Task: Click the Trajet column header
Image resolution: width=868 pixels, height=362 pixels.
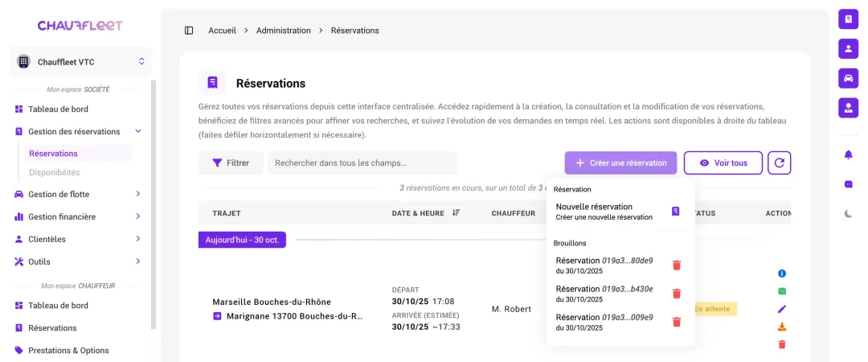Action: [x=227, y=213]
